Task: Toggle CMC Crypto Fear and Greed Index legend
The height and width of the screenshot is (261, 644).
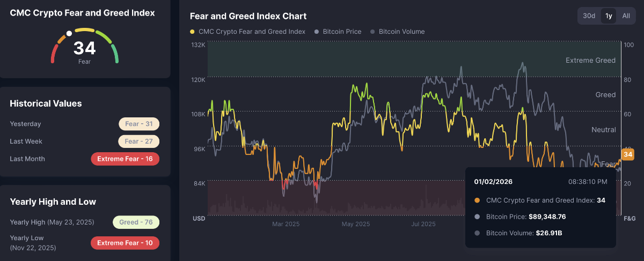Action: tap(252, 32)
